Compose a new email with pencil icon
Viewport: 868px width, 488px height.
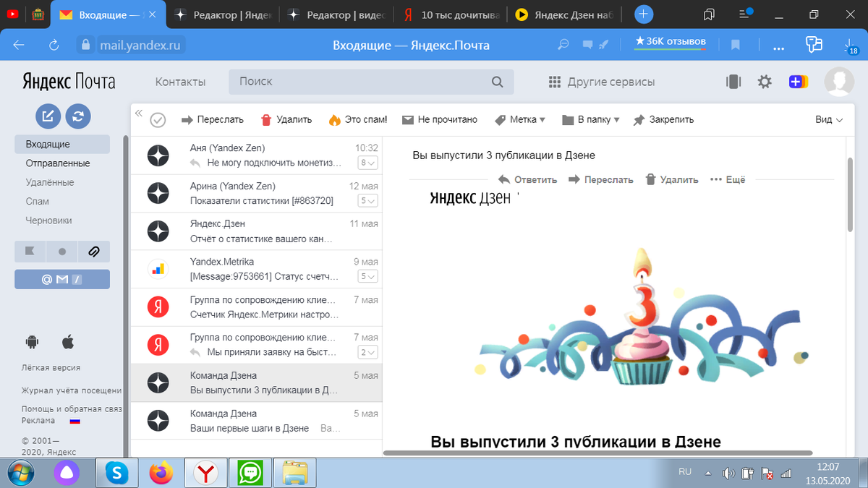pos(48,116)
